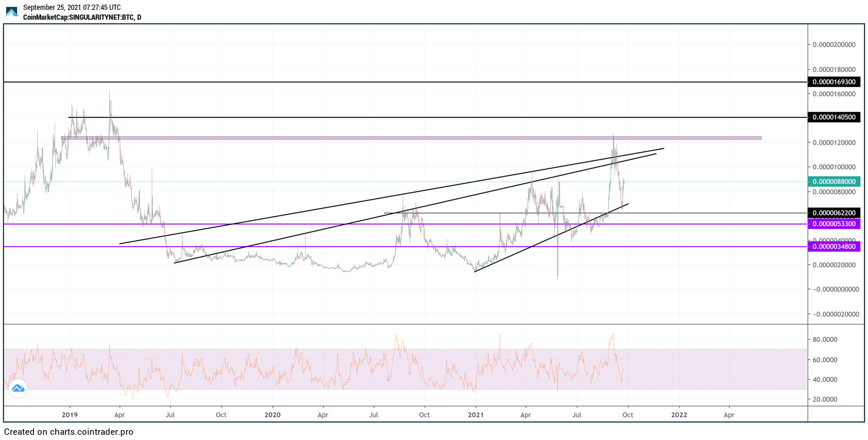The image size is (868, 440).
Task: Click the 0.0000200000 price axis label
Action: [834, 45]
